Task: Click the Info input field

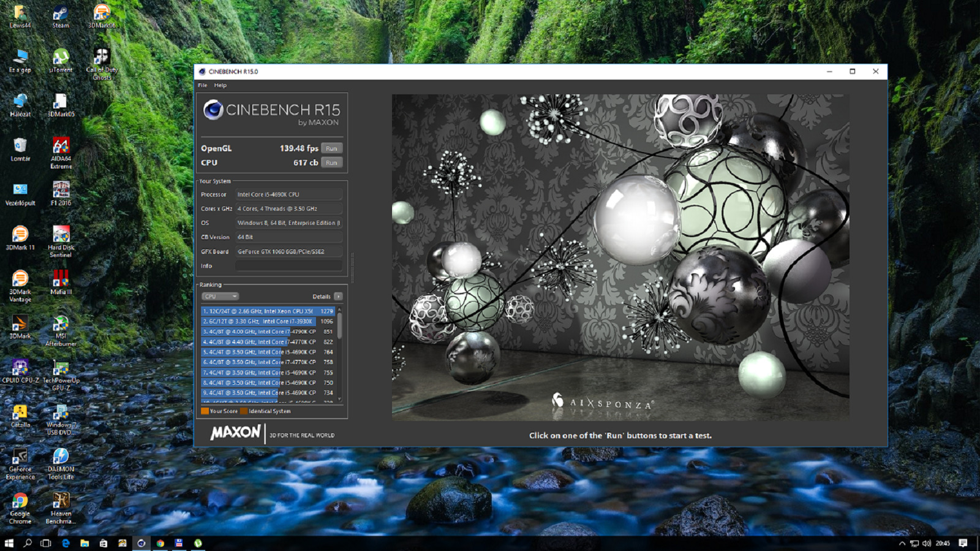Action: (x=288, y=266)
